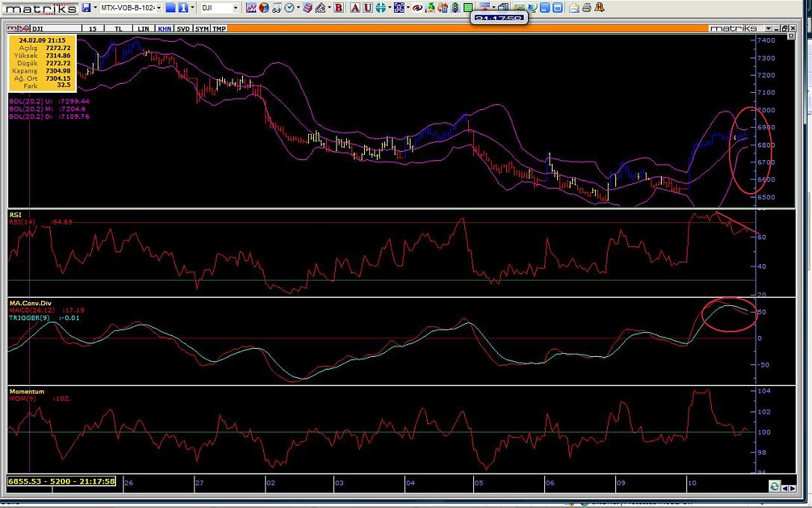Select the TMP tab in chart header
The width and height of the screenshot is (812, 508).
click(219, 28)
